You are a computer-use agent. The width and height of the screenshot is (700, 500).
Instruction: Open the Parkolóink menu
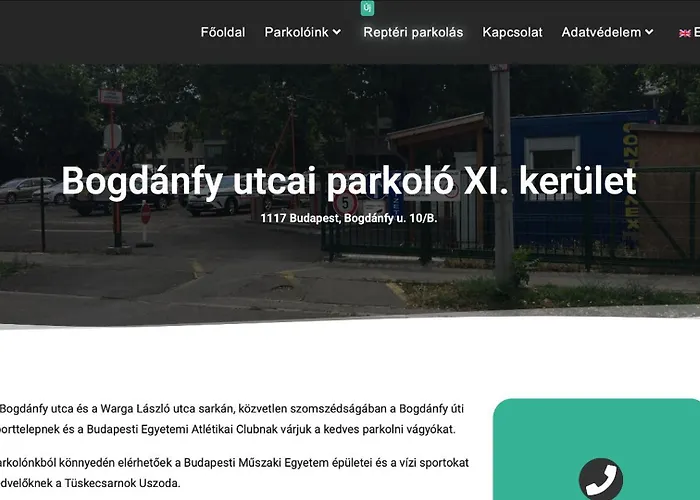303,32
